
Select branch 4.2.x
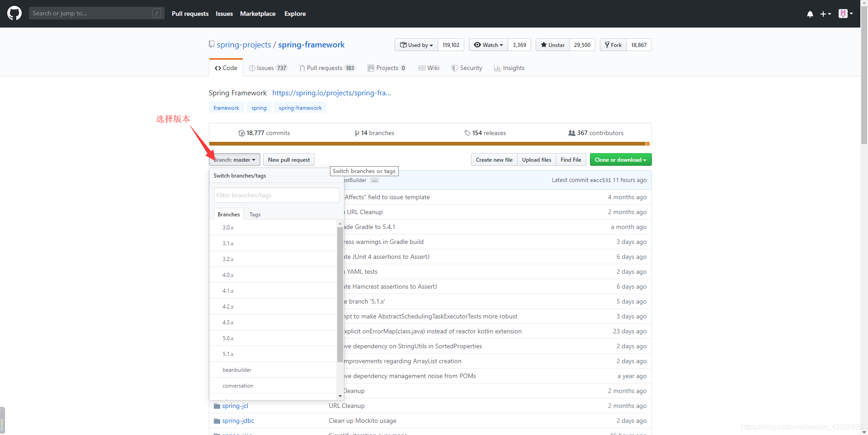tap(273, 307)
